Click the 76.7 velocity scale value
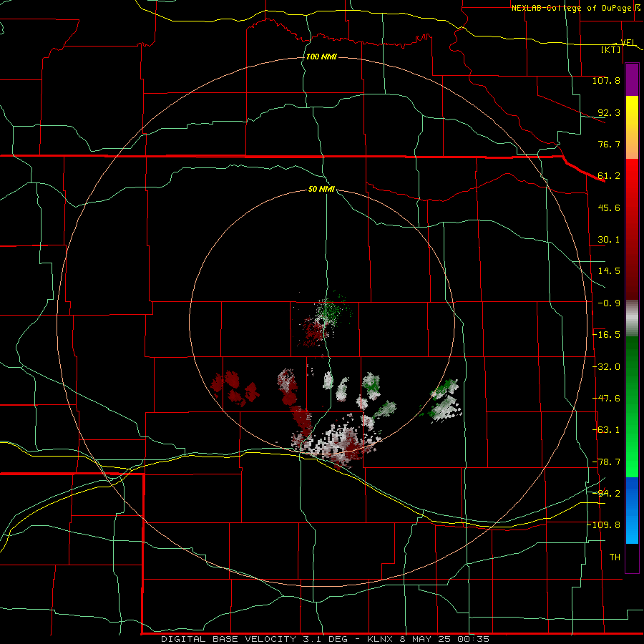This screenshot has width=644, height=644. pos(609,144)
